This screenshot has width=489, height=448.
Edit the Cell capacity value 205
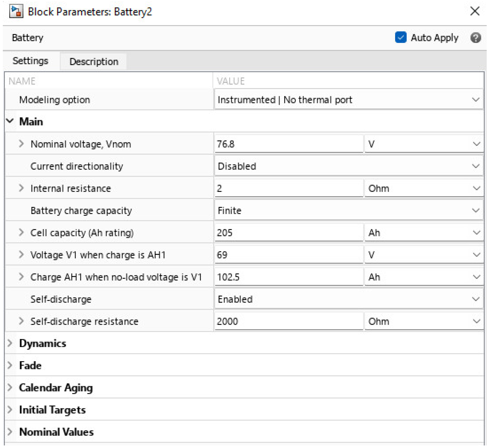click(288, 233)
